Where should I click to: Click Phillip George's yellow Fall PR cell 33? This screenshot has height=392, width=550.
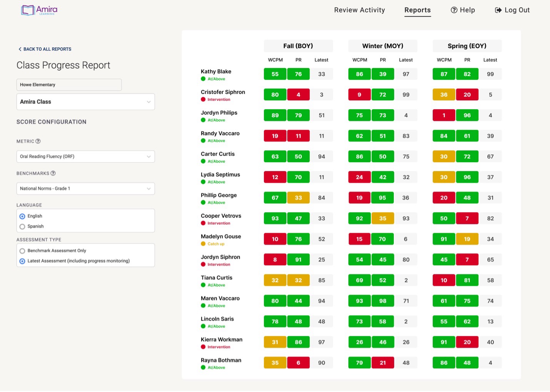pyautogui.click(x=298, y=198)
